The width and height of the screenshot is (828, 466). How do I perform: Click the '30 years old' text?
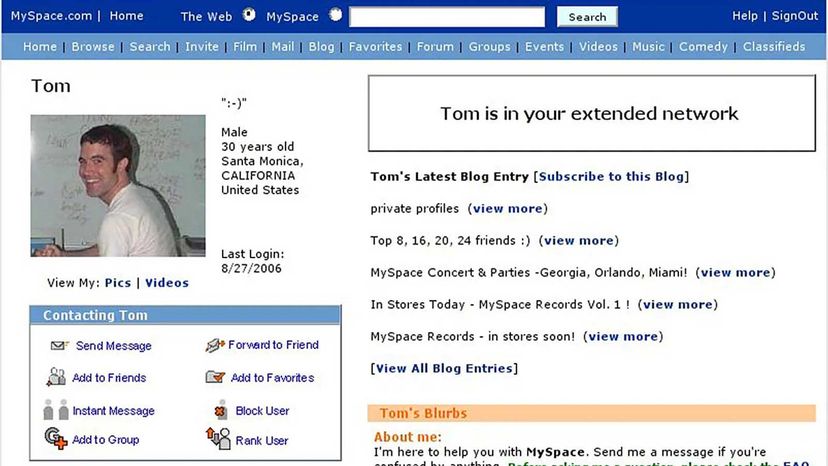(x=258, y=147)
